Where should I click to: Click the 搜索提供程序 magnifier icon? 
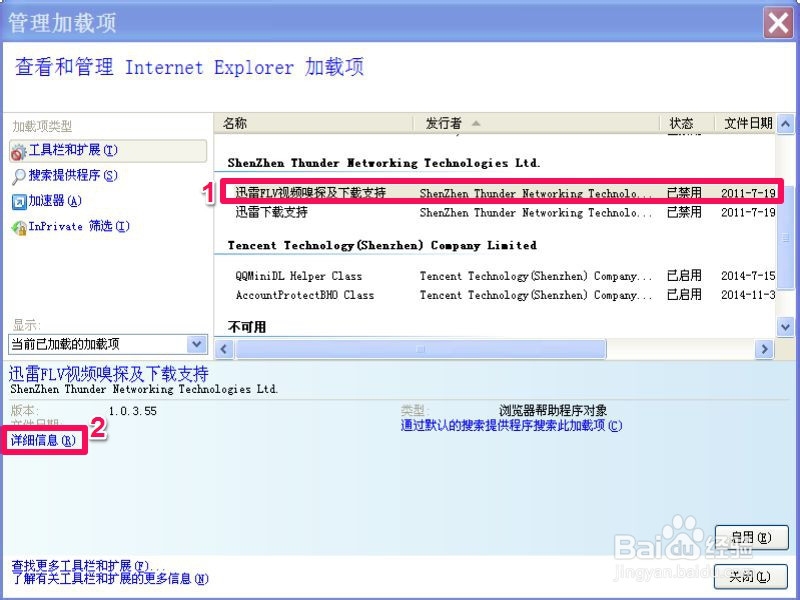pyautogui.click(x=18, y=176)
